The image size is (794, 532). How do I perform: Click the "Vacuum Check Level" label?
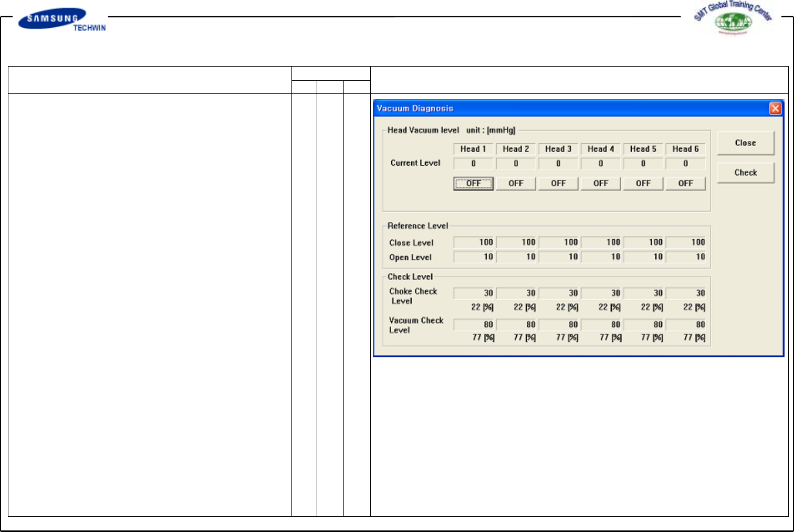tap(416, 325)
